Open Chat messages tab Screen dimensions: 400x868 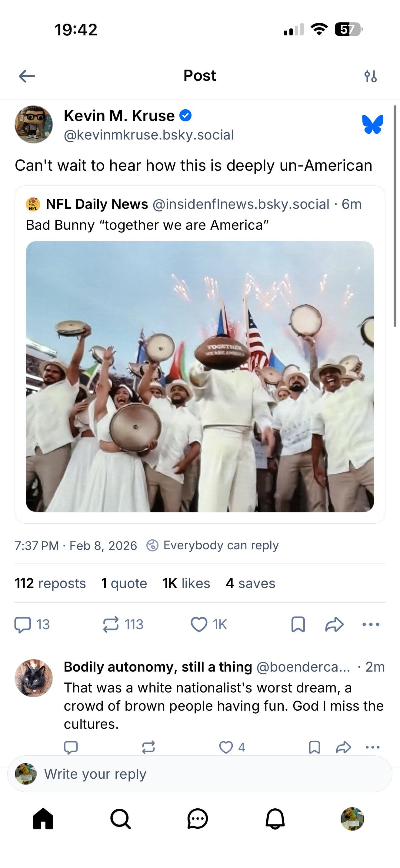click(198, 818)
